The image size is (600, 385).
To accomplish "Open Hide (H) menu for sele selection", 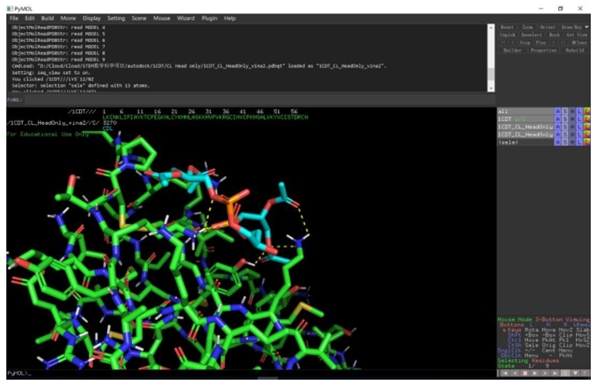I will pos(572,142).
